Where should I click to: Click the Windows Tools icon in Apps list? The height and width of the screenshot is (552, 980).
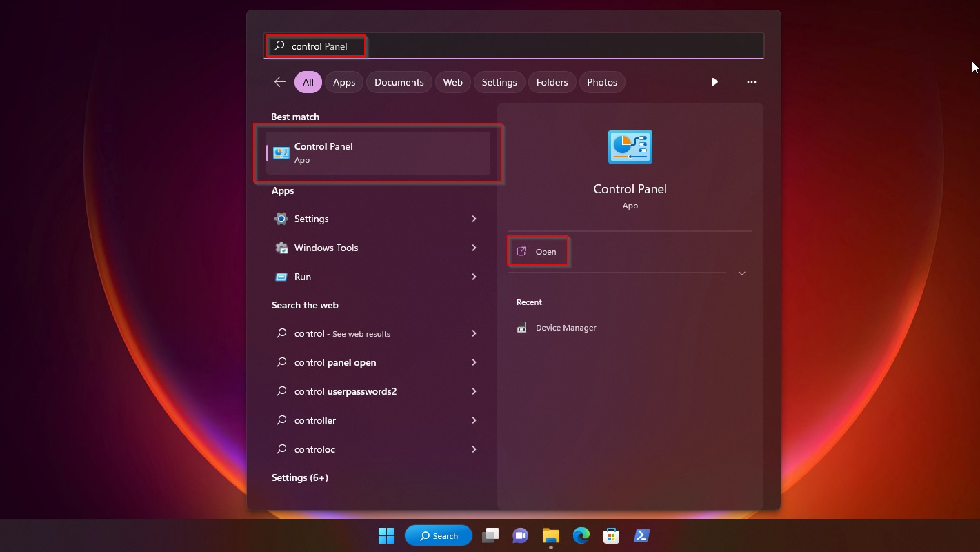pyautogui.click(x=281, y=248)
